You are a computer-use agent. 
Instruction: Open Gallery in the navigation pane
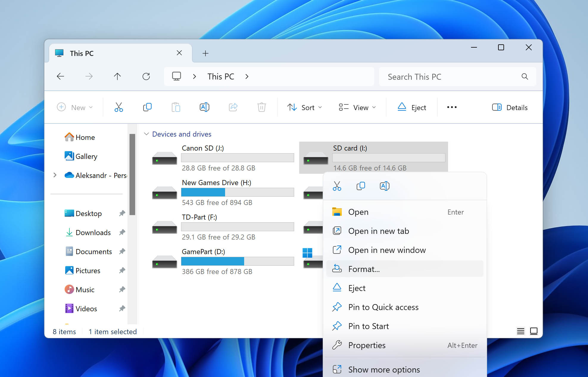81,156
